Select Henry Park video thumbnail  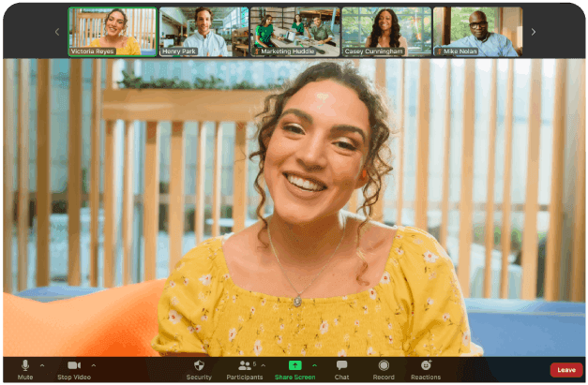click(x=204, y=32)
